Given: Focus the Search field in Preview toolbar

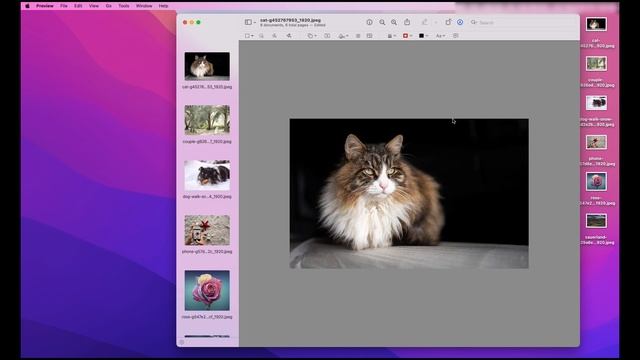Looking at the screenshot, I should tap(522, 22).
